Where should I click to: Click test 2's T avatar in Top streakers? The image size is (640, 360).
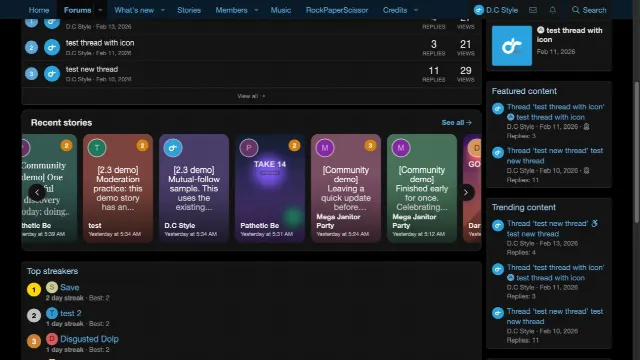click(x=52, y=313)
